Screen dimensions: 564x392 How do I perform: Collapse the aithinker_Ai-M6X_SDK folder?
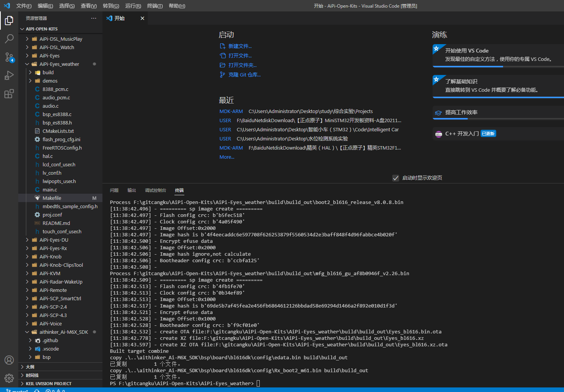pyautogui.click(x=27, y=332)
